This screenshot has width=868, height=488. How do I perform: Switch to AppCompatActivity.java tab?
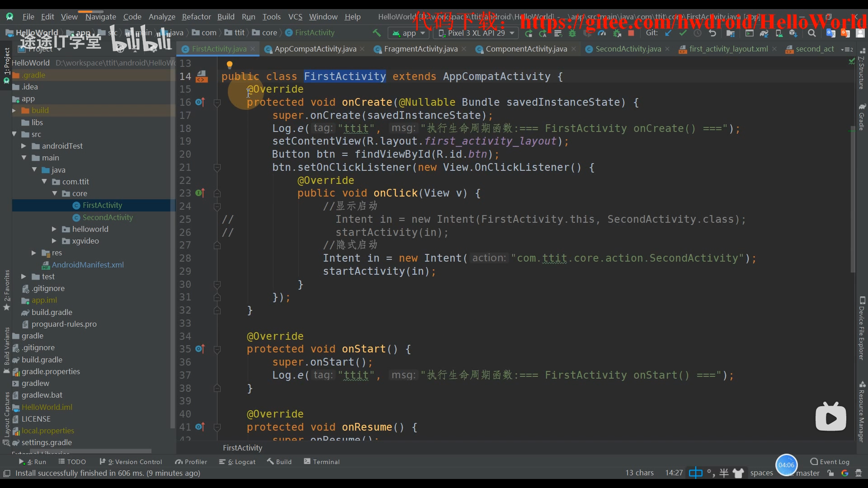pyautogui.click(x=315, y=49)
